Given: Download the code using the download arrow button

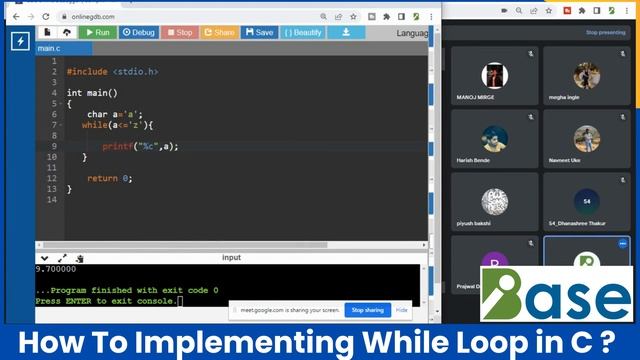Looking at the screenshot, I should [346, 32].
